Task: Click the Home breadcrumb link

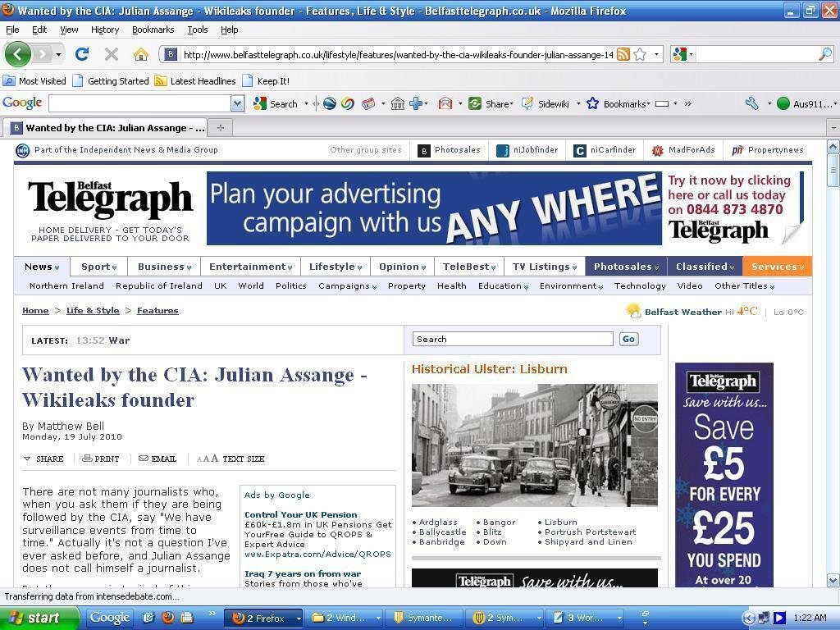Action: [x=35, y=311]
